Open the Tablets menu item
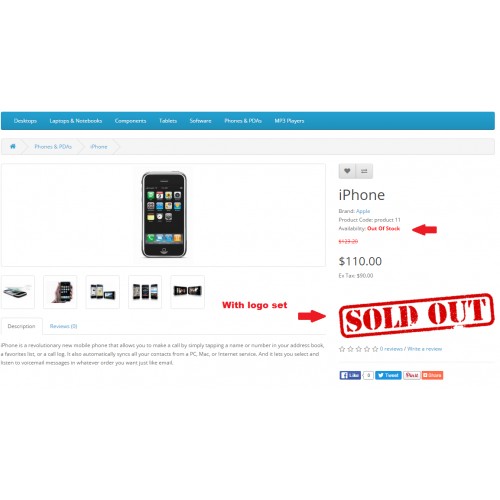This screenshot has width=500, height=500. click(168, 121)
